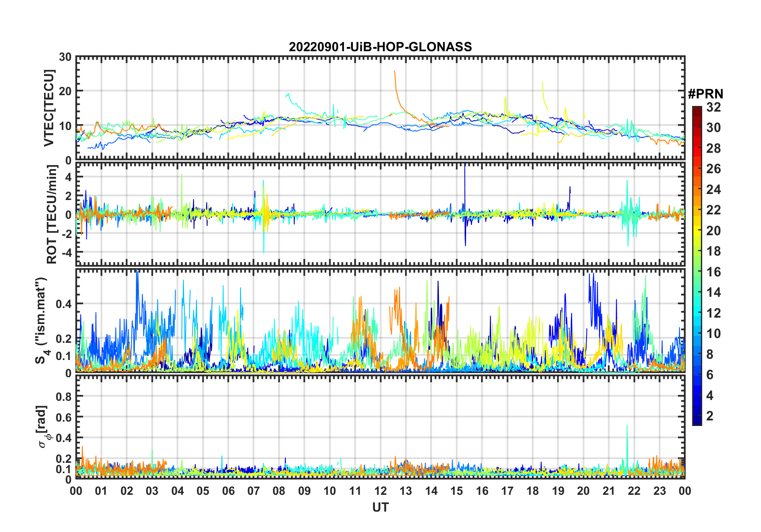
Task: Select the ROT [TECU/min] y-axis label
Action: 52,214
